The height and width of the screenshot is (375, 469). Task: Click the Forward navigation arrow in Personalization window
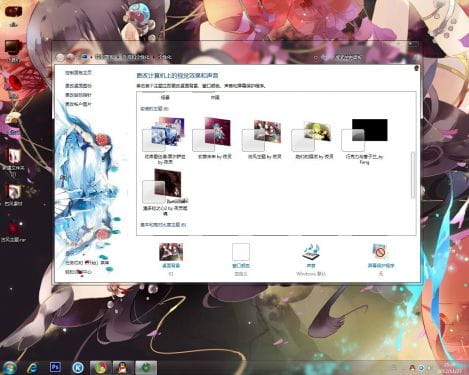point(70,57)
